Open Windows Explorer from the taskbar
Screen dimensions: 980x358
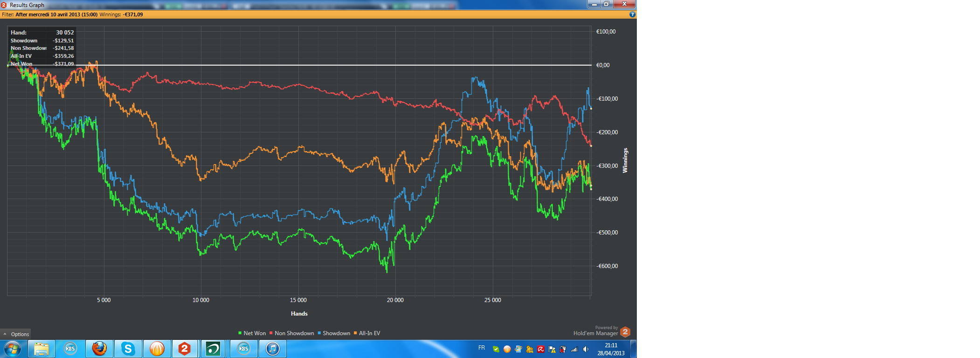(x=41, y=349)
